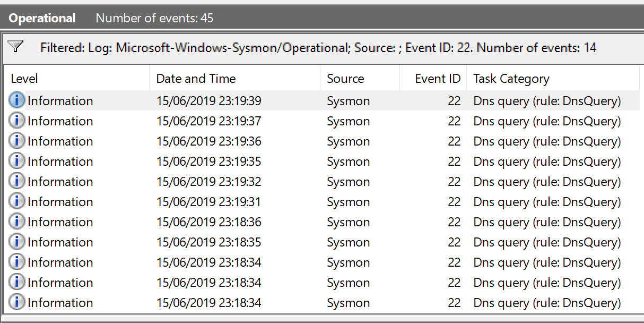644x323 pixels.
Task: Select the date cell 15/06/2019 23:19:39
Action: 208,101
